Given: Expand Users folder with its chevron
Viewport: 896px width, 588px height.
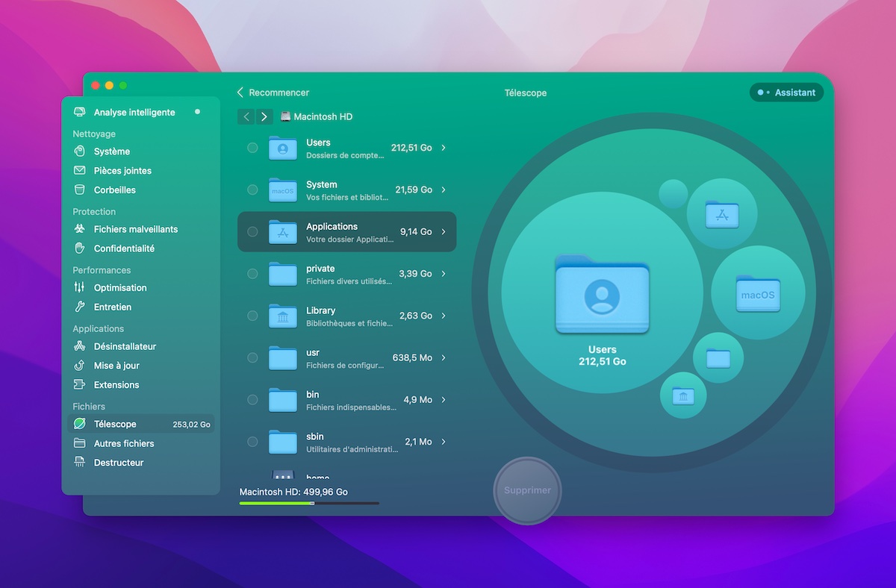Looking at the screenshot, I should pyautogui.click(x=444, y=148).
